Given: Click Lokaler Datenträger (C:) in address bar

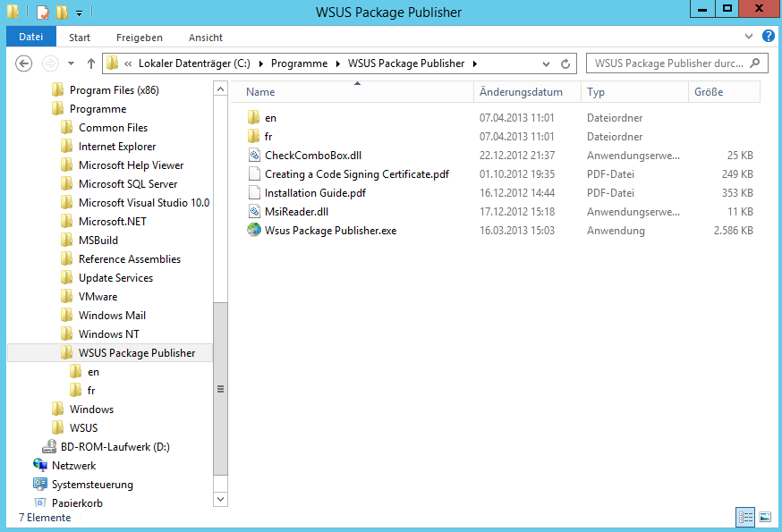Looking at the screenshot, I should (194, 63).
